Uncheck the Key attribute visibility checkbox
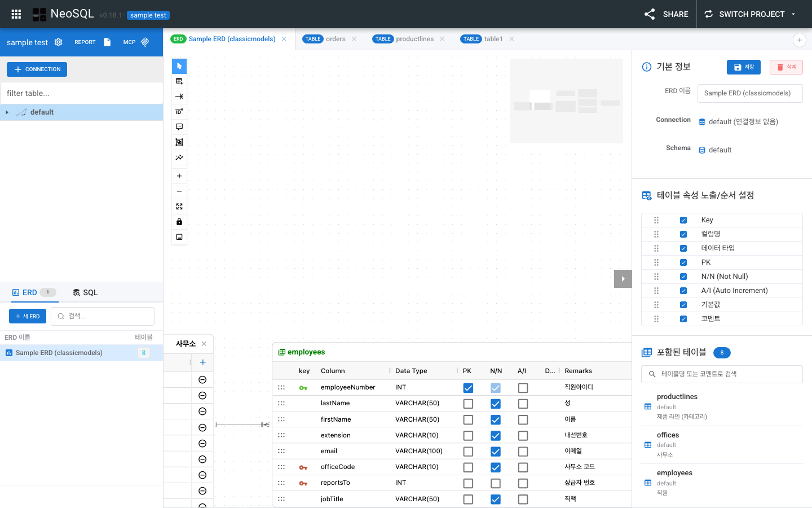 click(683, 220)
